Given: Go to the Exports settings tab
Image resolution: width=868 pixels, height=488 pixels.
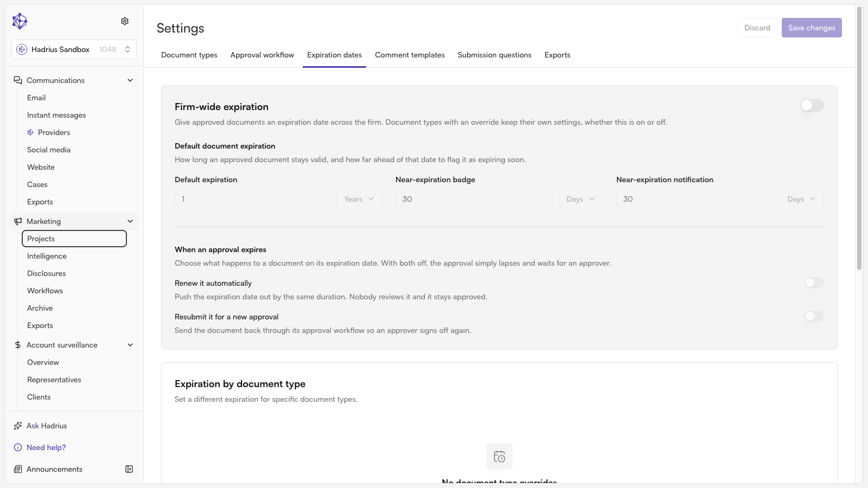Looking at the screenshot, I should click(x=557, y=55).
